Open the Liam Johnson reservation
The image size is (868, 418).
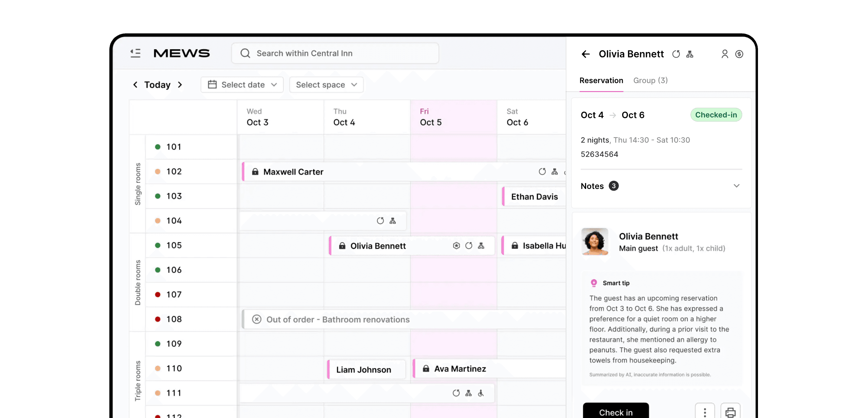[366, 369]
